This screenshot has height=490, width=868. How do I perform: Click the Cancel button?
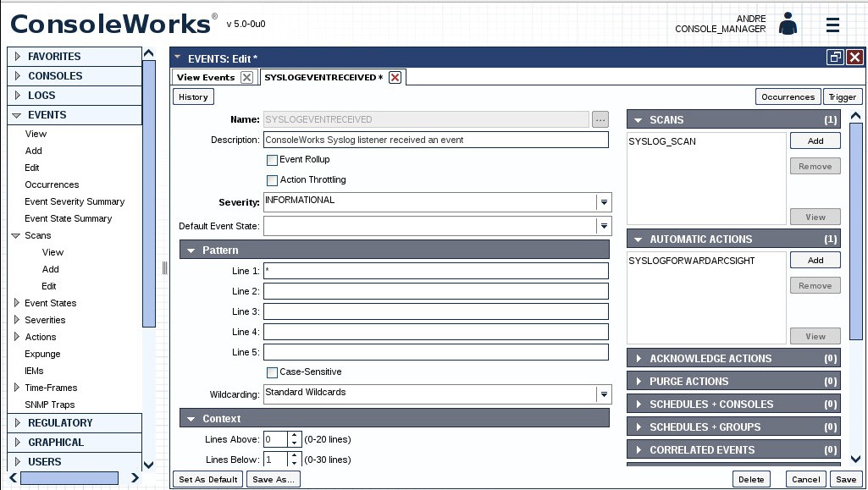[x=806, y=480]
